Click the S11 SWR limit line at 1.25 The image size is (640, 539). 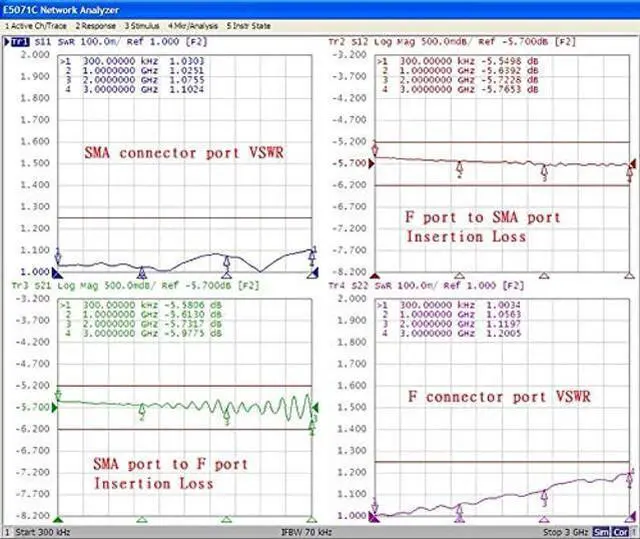click(x=184, y=217)
